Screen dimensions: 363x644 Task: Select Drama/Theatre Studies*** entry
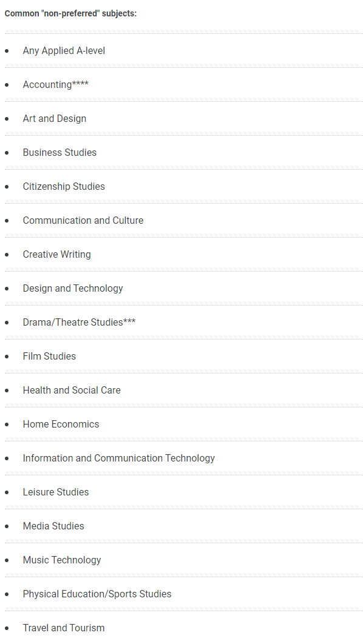pos(79,323)
